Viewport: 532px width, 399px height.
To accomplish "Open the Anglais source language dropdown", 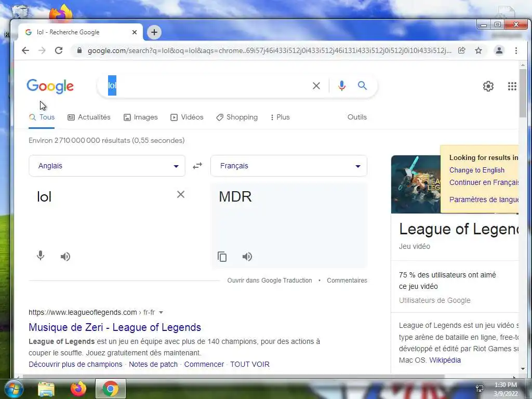I will click(107, 166).
